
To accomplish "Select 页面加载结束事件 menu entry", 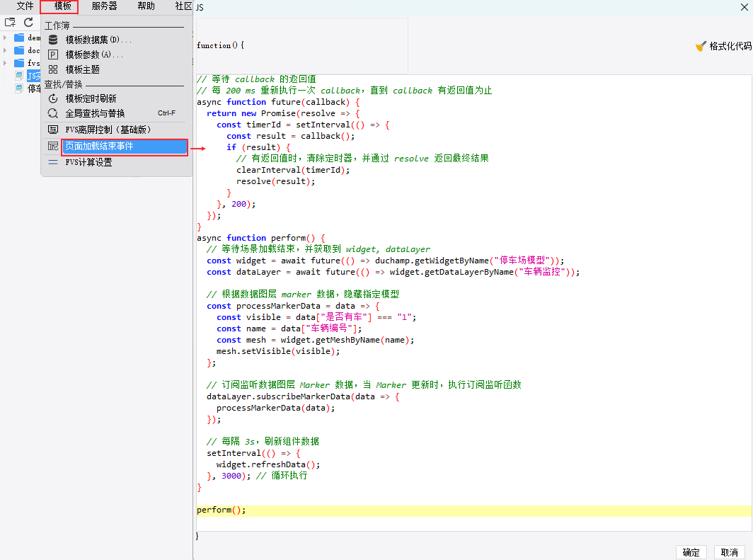I will [99, 147].
